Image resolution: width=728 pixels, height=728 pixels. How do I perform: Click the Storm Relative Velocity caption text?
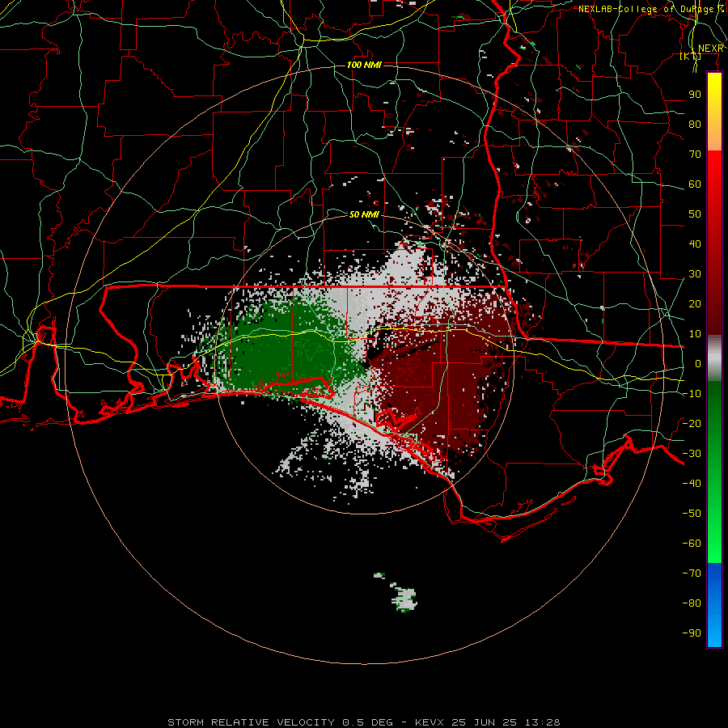point(364,722)
